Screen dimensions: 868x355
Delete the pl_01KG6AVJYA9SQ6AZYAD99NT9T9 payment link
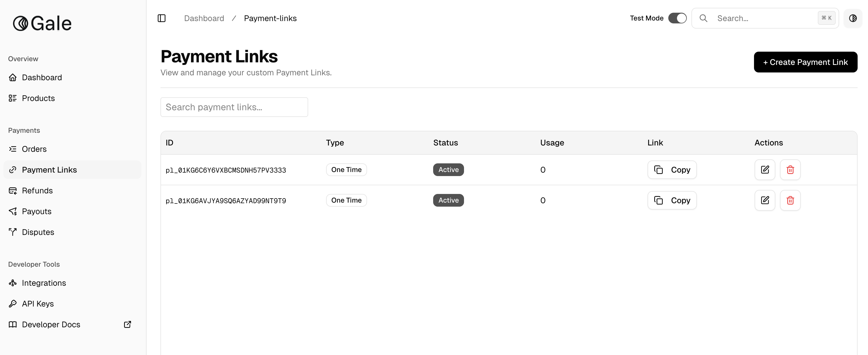tap(790, 200)
